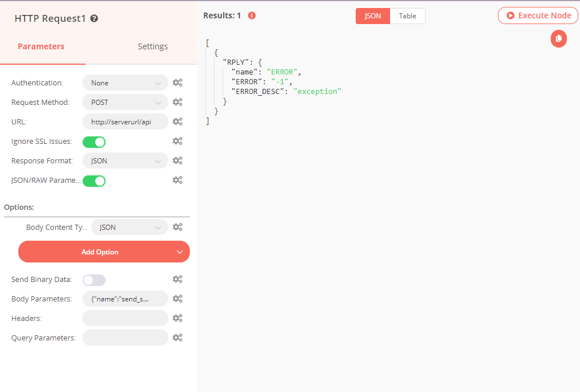The height and width of the screenshot is (392, 580).
Task: Click the red info icon next to Results
Action: tap(251, 15)
